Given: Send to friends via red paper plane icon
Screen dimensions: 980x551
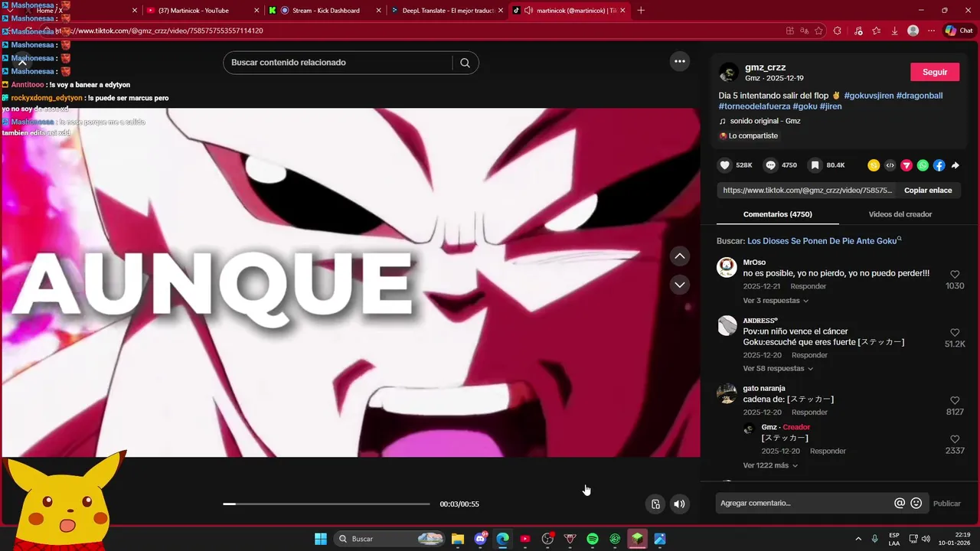Looking at the screenshot, I should click(x=906, y=165).
